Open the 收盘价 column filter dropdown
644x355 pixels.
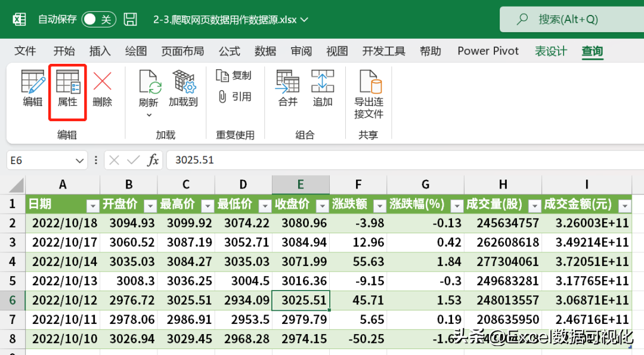322,206
